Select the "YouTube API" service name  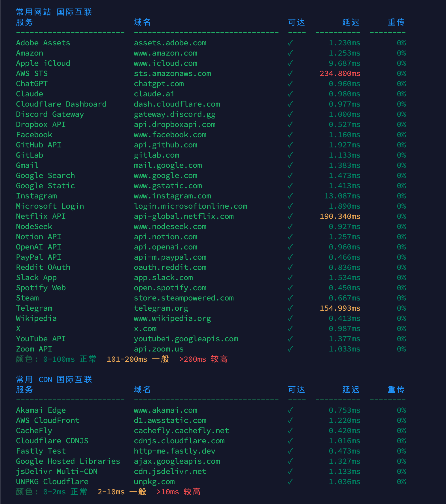click(41, 339)
